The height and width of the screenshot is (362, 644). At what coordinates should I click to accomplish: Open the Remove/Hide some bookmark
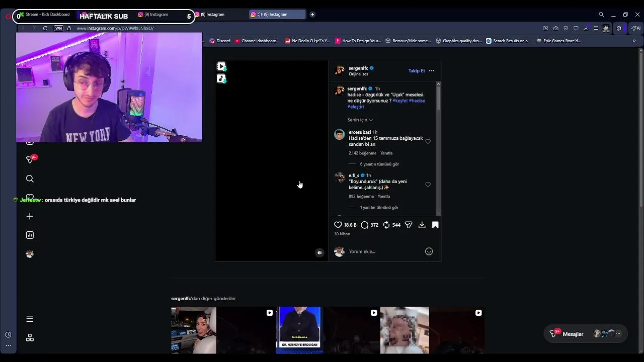pyautogui.click(x=408, y=41)
